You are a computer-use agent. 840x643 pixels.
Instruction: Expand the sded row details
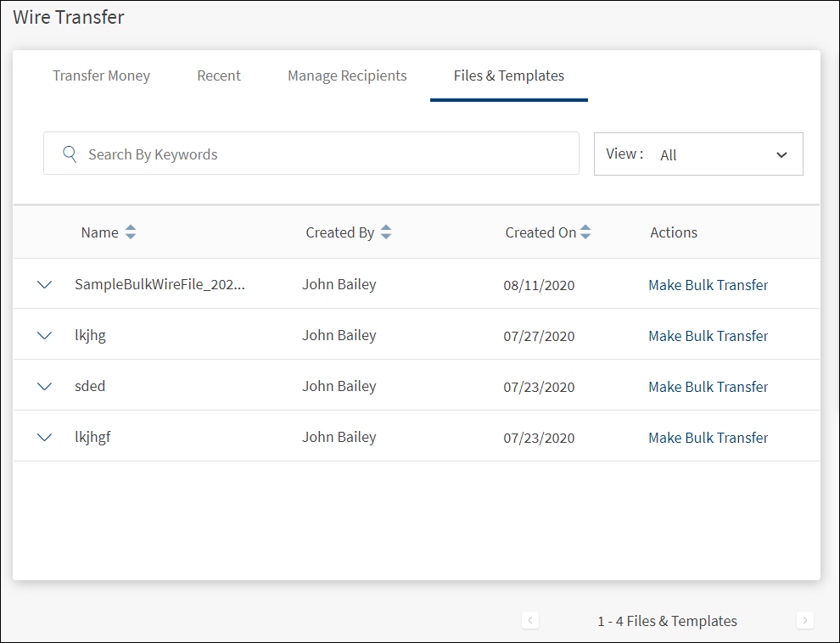tap(45, 387)
